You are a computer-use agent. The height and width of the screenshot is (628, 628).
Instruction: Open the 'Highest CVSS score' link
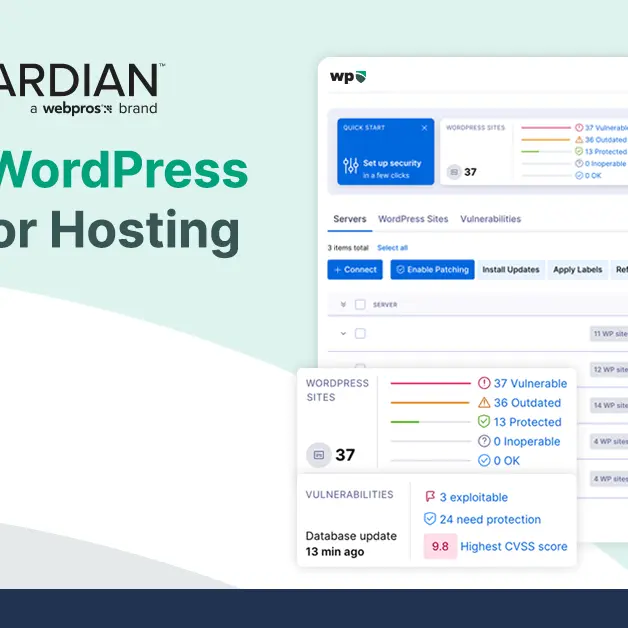click(513, 546)
